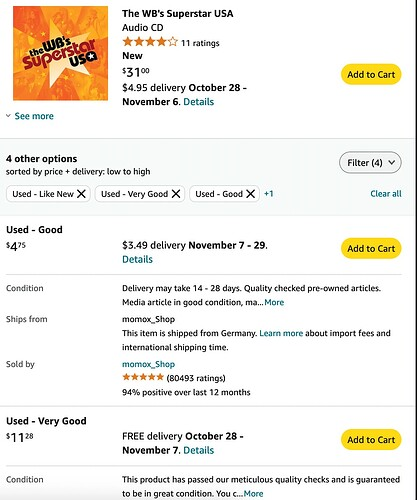
Task: Open the 11 ratings link
Action: [200, 43]
